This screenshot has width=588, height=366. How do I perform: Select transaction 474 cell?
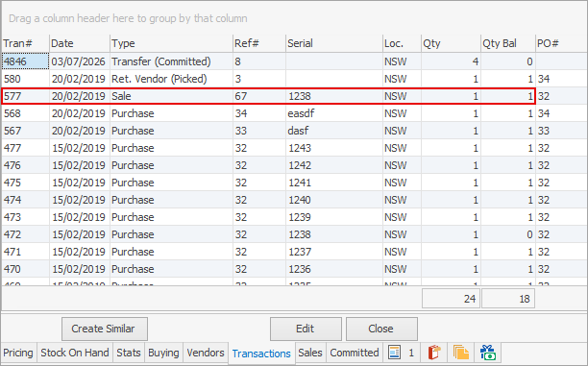pos(25,200)
